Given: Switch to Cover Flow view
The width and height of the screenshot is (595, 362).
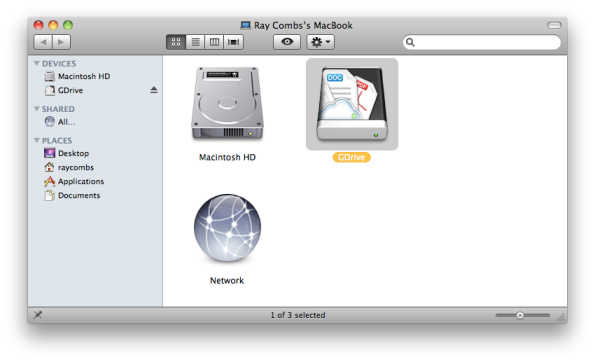Looking at the screenshot, I should pos(234,42).
